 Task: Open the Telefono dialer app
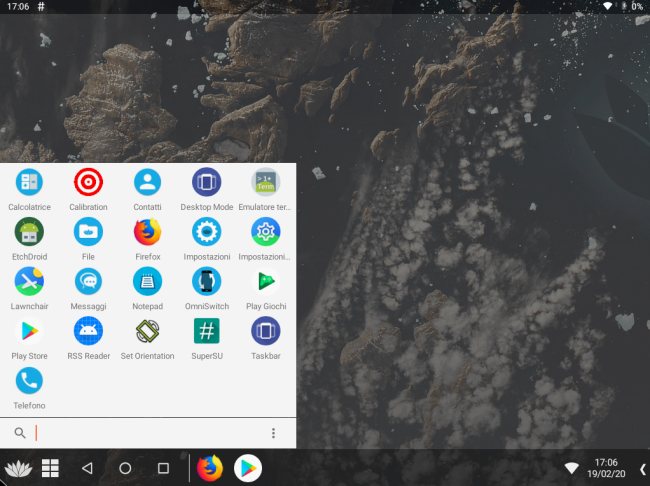point(29,381)
